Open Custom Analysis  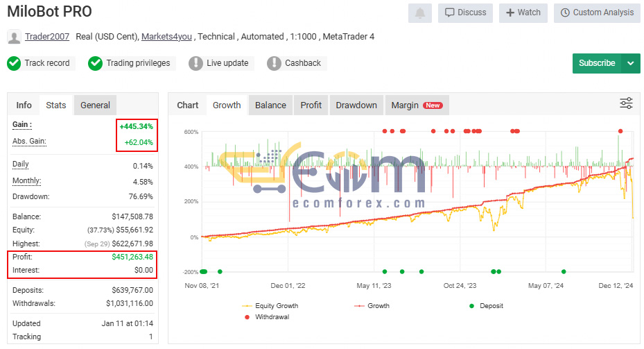pyautogui.click(x=597, y=12)
